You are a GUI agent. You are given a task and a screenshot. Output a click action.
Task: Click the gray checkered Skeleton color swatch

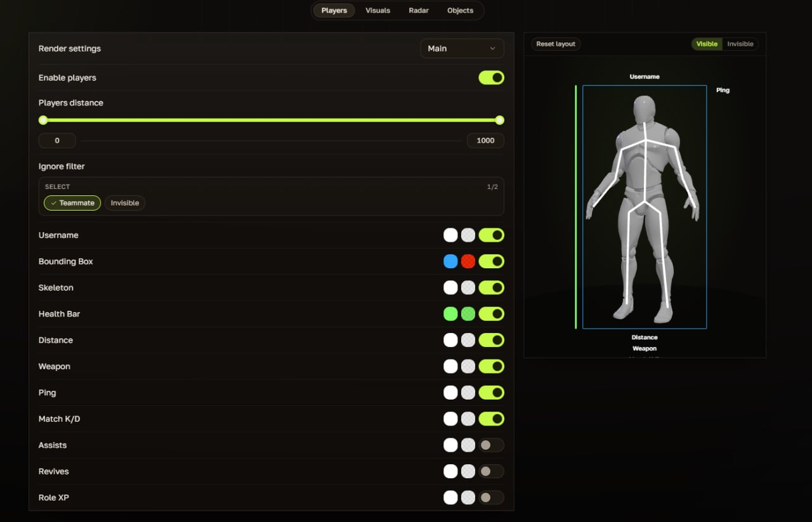pyautogui.click(x=468, y=288)
